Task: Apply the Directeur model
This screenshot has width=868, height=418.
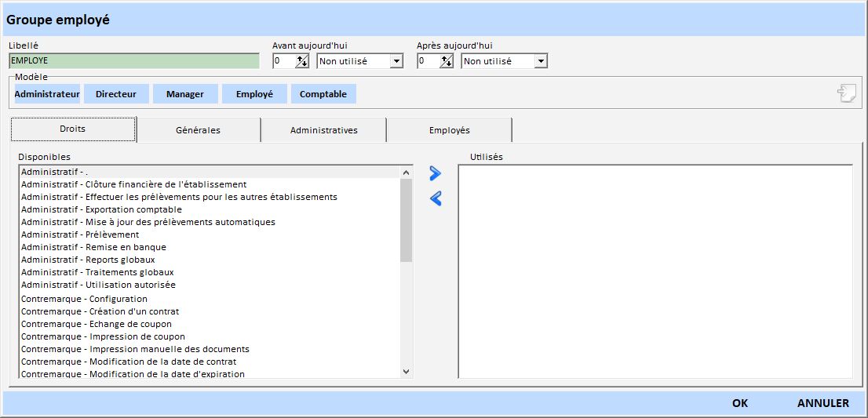Action: [x=116, y=94]
